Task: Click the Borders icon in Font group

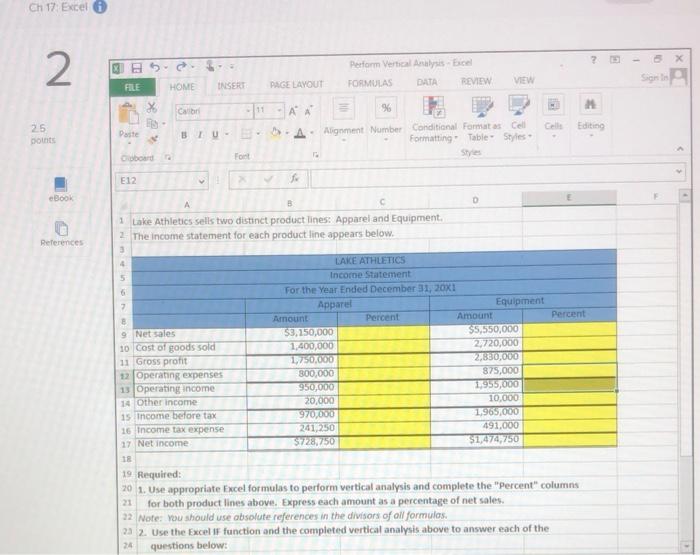Action: [246, 134]
